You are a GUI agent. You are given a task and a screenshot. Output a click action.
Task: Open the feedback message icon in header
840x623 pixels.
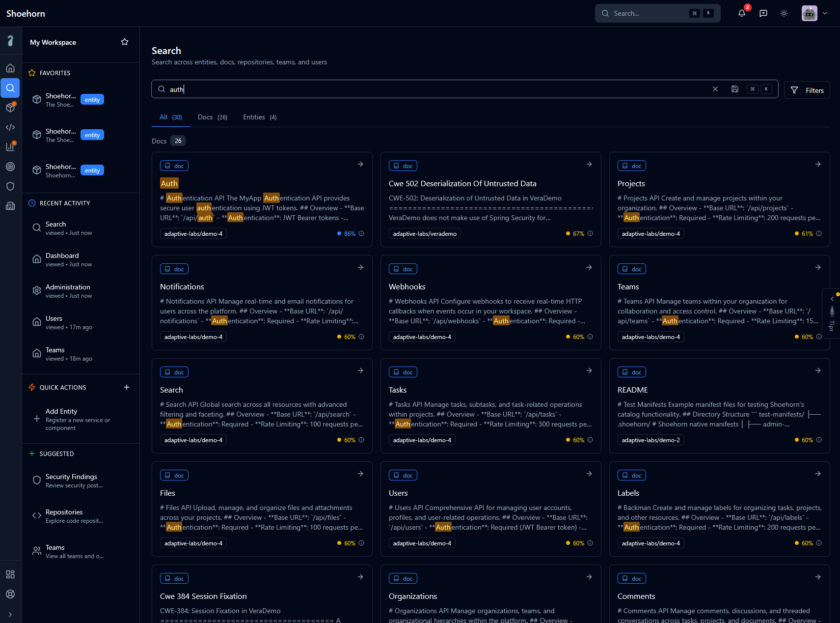(x=763, y=13)
